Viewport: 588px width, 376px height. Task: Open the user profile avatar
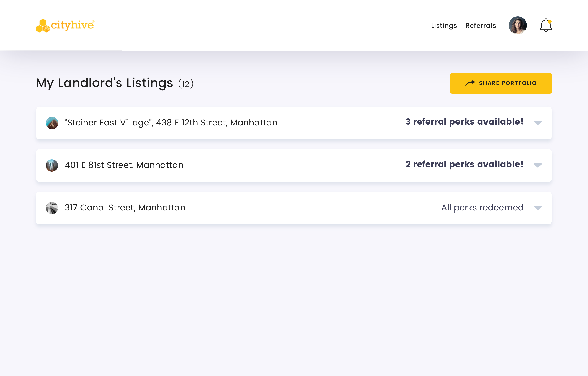click(517, 25)
